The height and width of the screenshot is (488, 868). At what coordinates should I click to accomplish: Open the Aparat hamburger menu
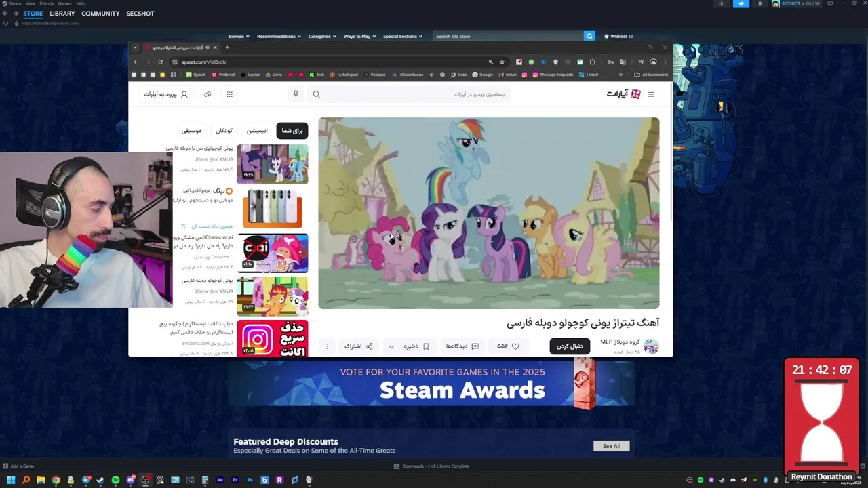point(651,94)
